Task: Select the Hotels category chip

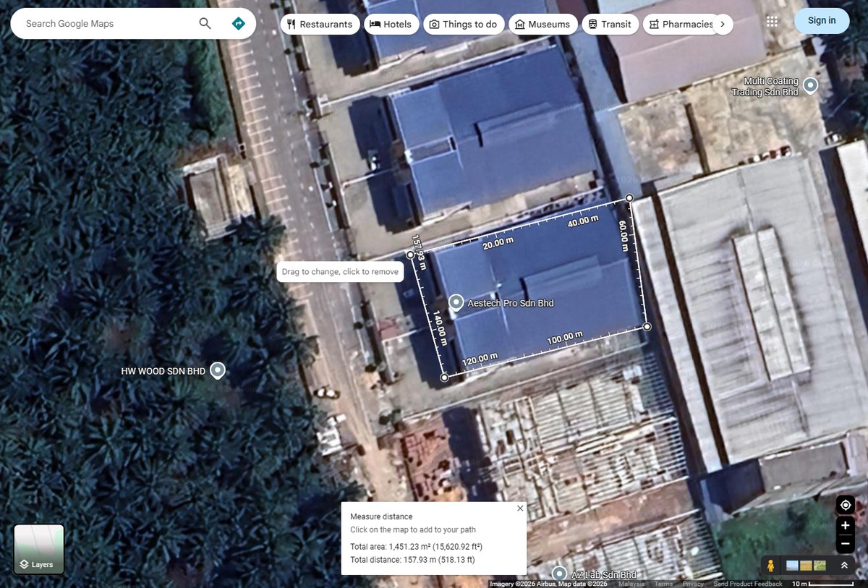Action: click(391, 24)
